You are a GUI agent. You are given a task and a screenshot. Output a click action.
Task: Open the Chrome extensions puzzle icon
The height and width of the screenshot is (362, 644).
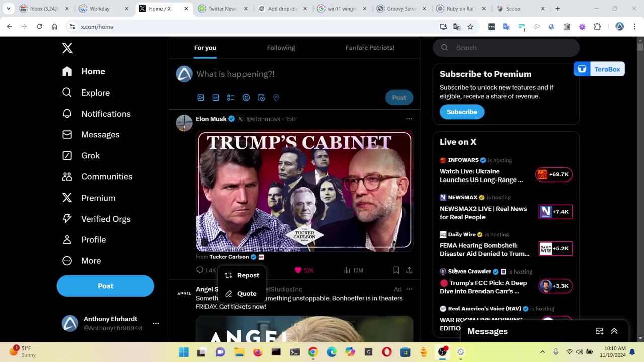[597, 27]
